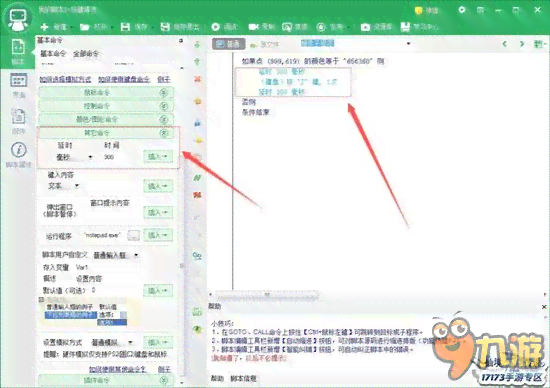The width and height of the screenshot is (550, 388).
Task: Click the 窗口提示内容 input field
Action: [112, 213]
